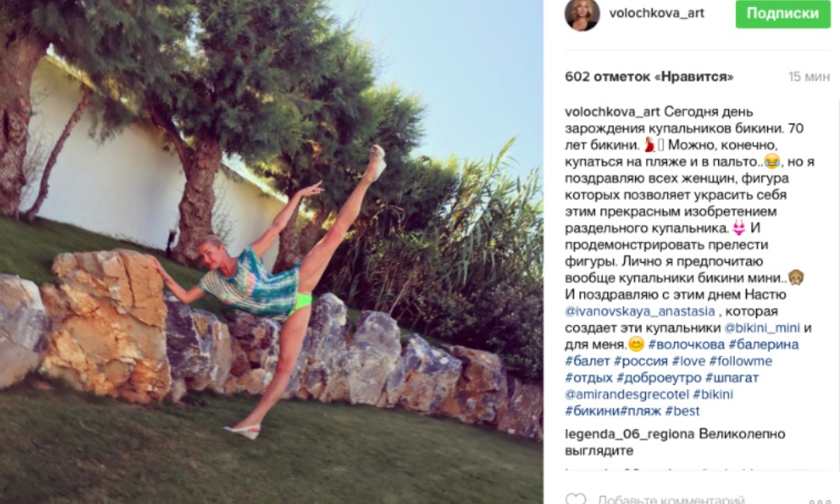The image size is (840, 504).
Task: Click the heart like icon
Action: pyautogui.click(x=576, y=499)
